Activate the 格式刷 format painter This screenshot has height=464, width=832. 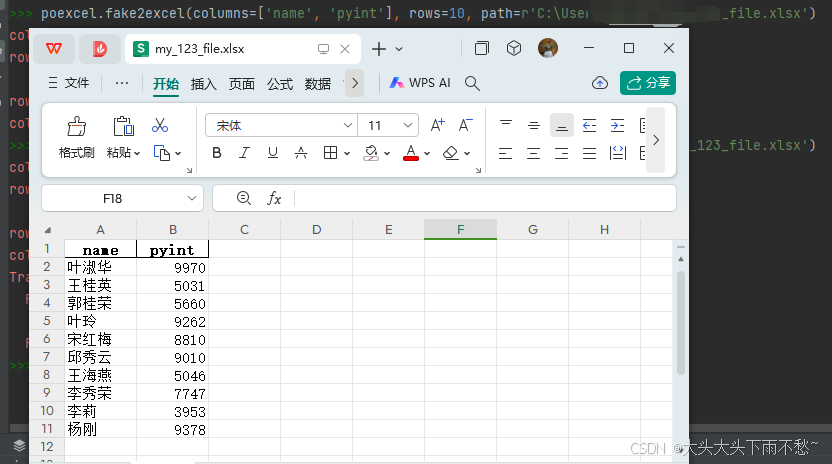pyautogui.click(x=77, y=138)
